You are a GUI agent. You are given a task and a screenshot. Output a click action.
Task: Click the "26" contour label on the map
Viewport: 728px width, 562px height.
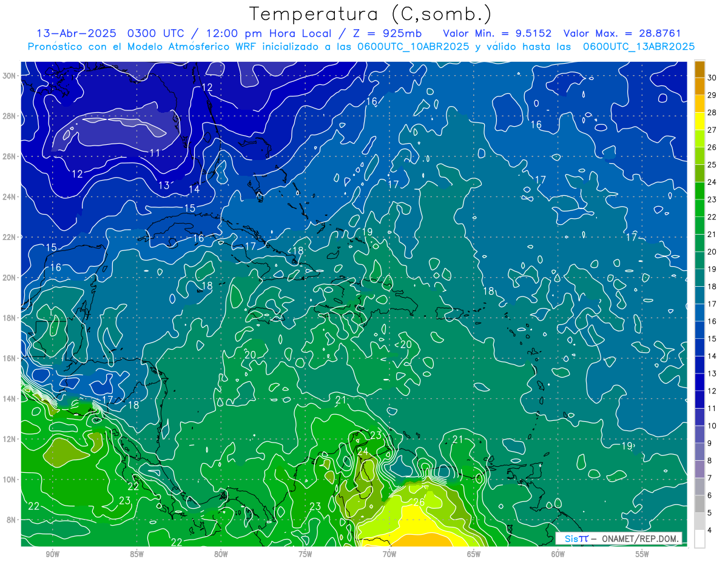[418, 502]
